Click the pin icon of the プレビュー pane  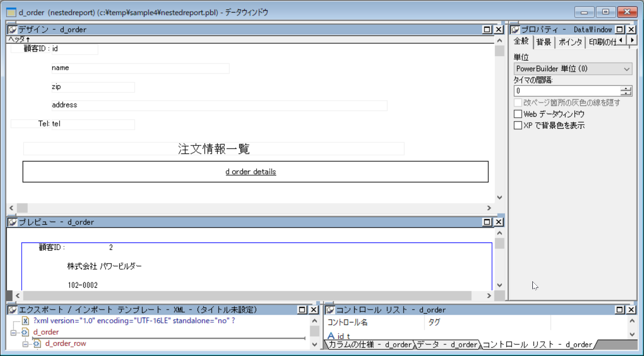[12, 222]
